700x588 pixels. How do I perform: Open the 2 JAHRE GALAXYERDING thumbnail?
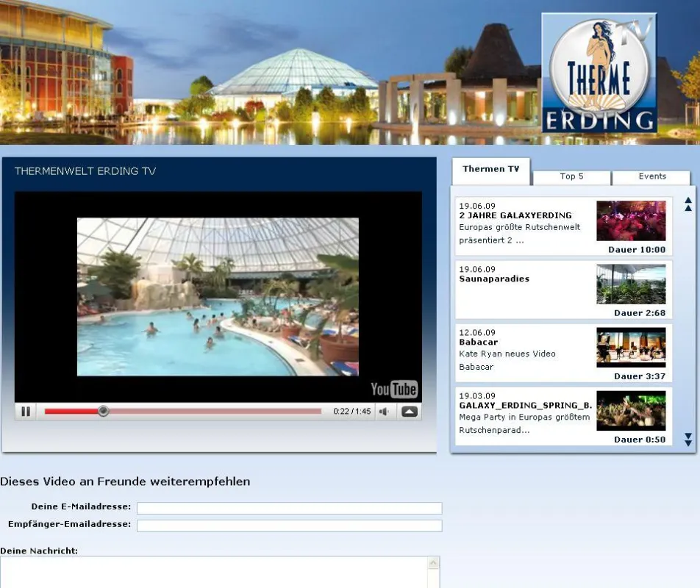[x=631, y=220]
